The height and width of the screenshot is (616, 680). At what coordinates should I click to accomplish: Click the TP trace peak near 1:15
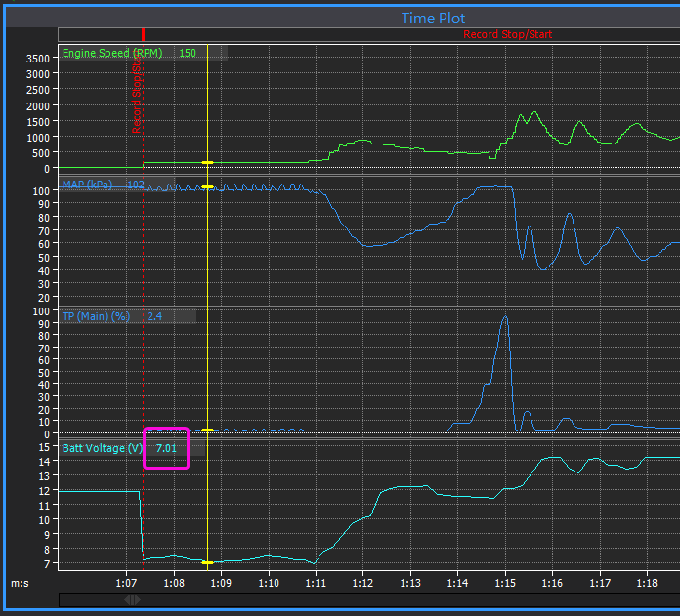point(505,317)
